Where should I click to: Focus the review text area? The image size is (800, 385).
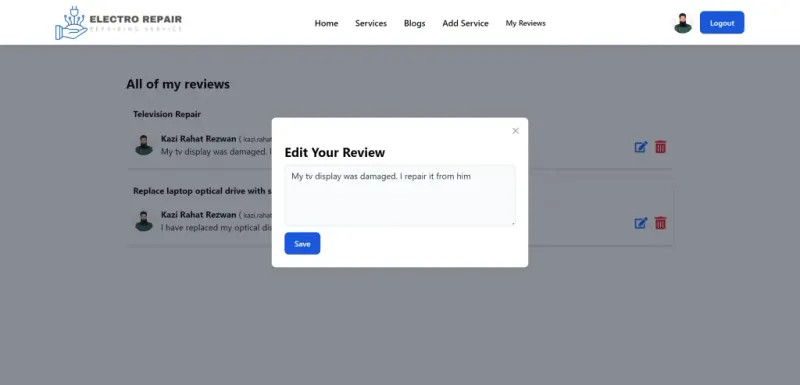pos(400,195)
